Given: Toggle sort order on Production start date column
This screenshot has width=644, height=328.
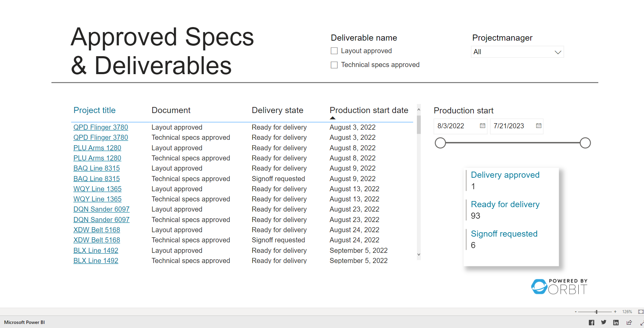Looking at the screenshot, I should 369,110.
